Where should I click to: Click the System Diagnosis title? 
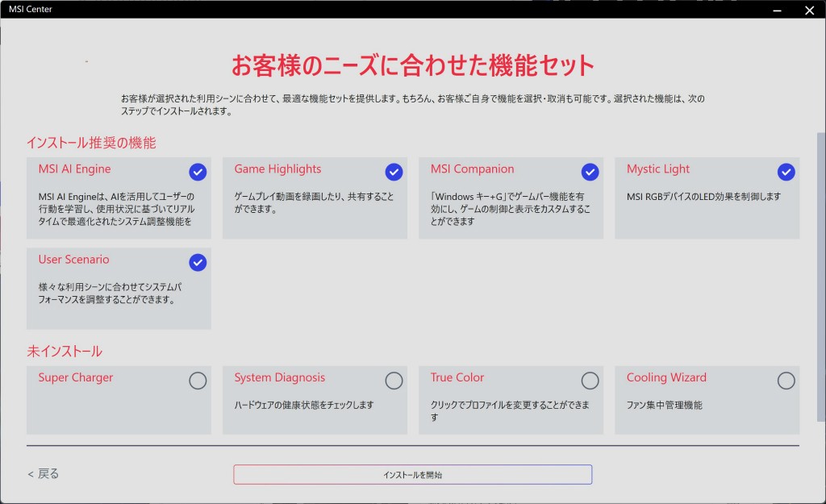click(x=280, y=377)
